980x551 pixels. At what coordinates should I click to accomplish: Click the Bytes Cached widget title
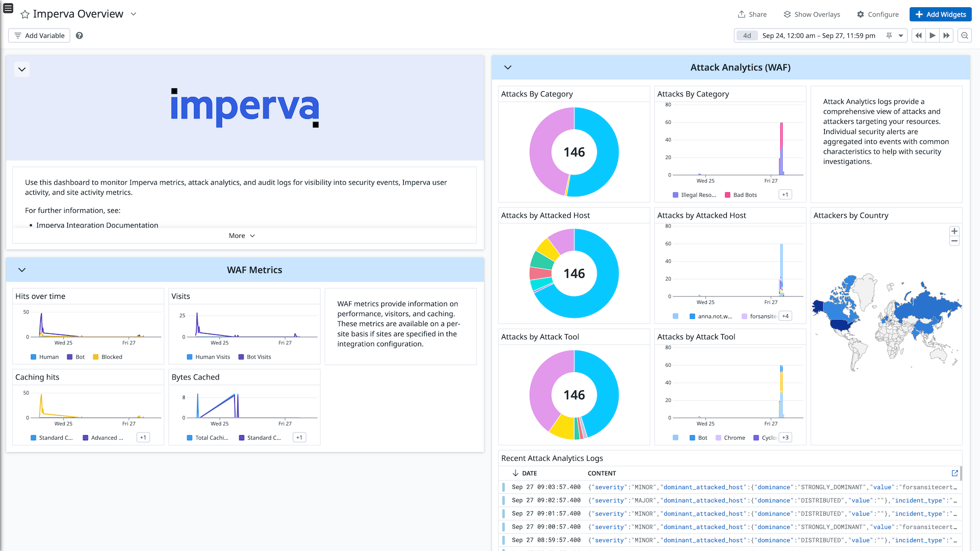pyautogui.click(x=195, y=377)
